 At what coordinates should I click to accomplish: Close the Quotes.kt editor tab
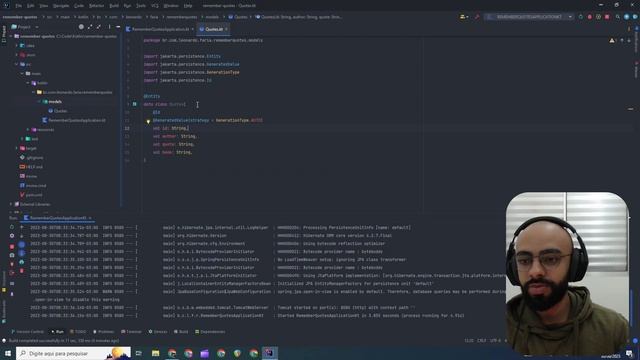227,29
